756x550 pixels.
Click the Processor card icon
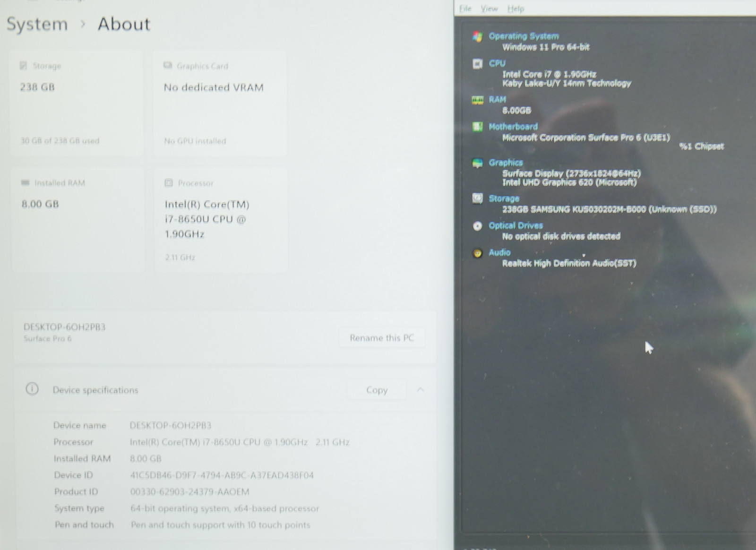click(169, 183)
